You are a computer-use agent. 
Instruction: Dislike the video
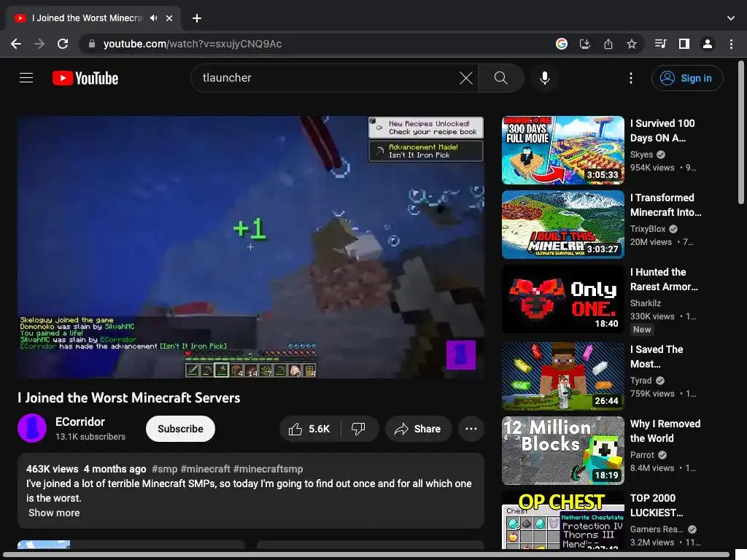coord(359,429)
